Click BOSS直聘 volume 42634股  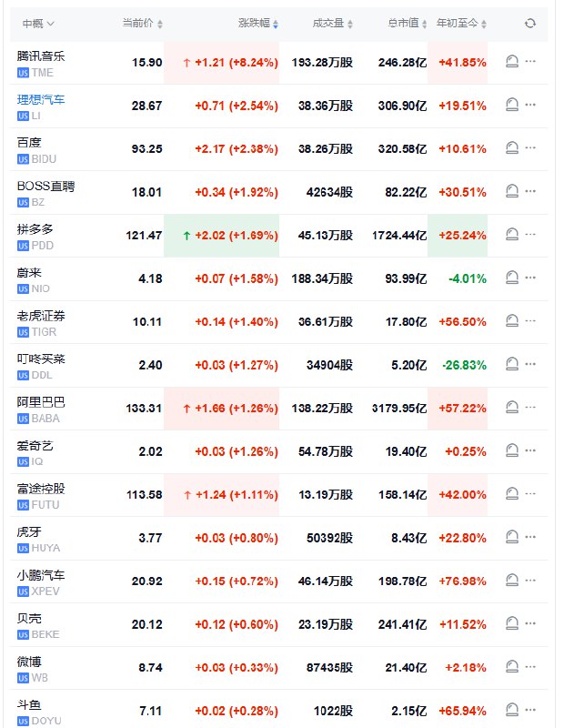click(x=329, y=192)
